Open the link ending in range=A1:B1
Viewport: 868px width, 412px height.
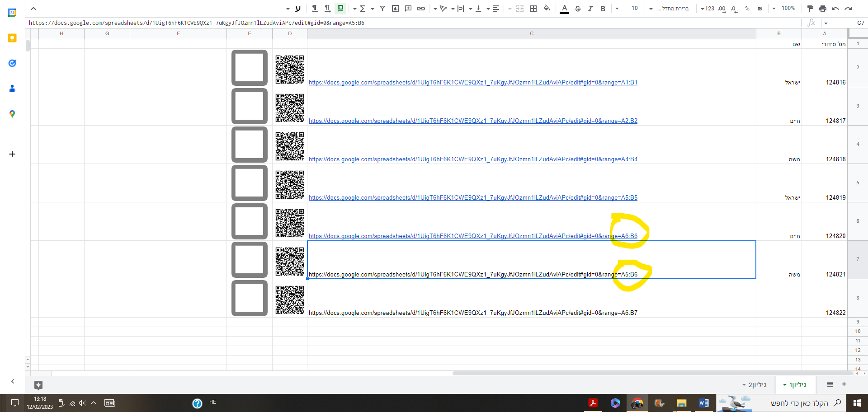(x=473, y=83)
